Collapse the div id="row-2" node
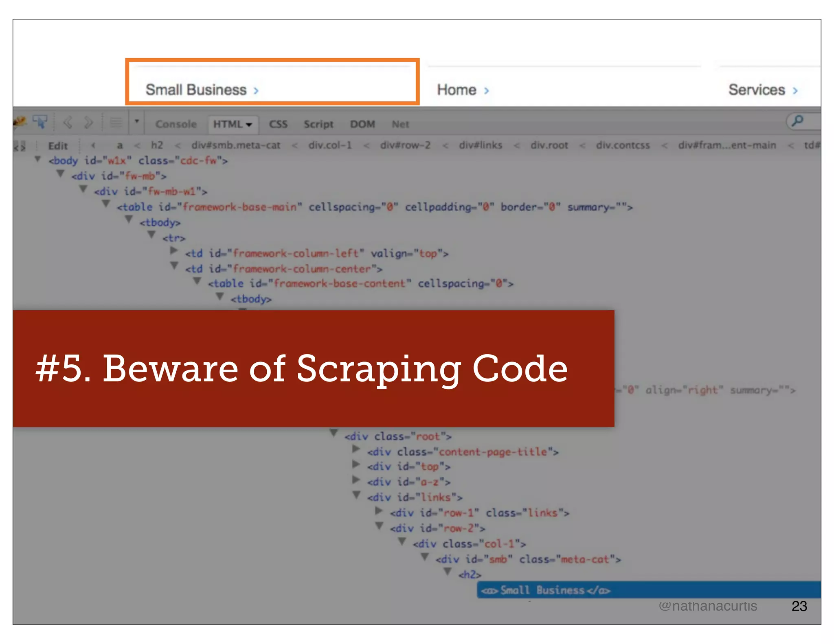Image resolution: width=834 pixels, height=644 pixels. click(379, 526)
